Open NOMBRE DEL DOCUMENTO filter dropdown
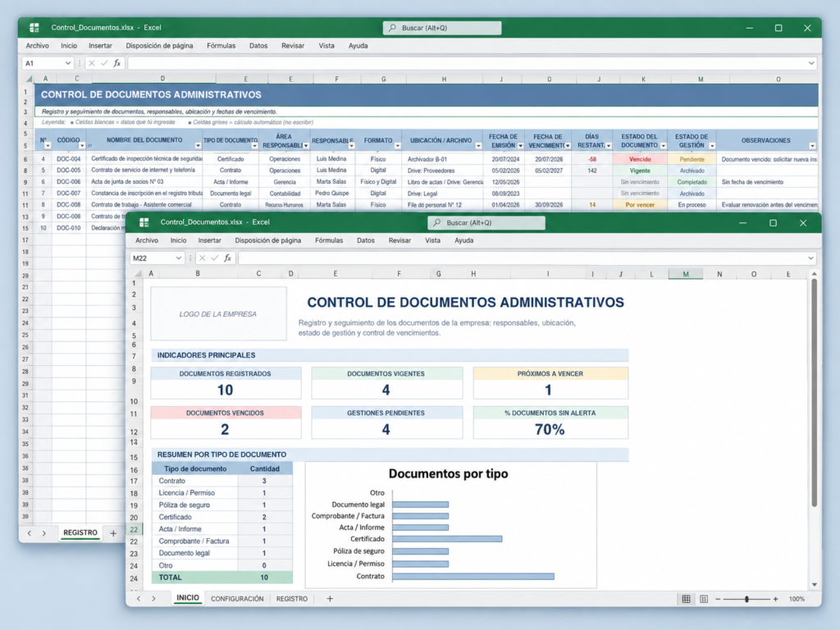Screen dimensions: 840x630 click(x=198, y=146)
